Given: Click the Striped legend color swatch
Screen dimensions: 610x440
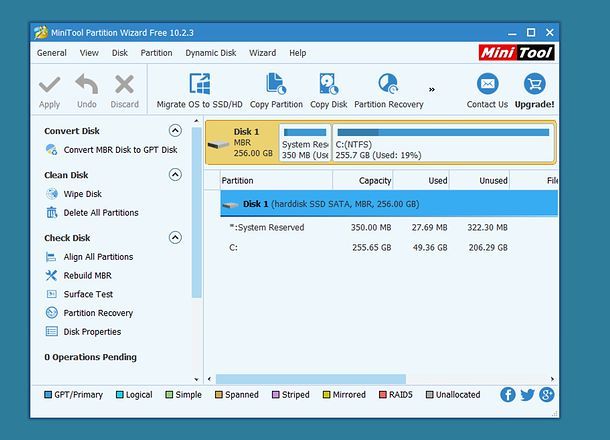Looking at the screenshot, I should click(x=275, y=395).
